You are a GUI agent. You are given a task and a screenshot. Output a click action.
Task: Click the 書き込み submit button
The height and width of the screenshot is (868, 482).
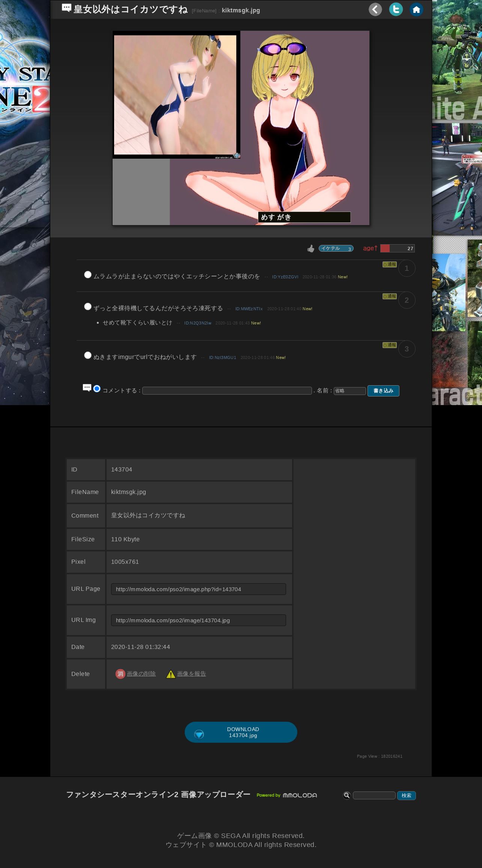[383, 391]
